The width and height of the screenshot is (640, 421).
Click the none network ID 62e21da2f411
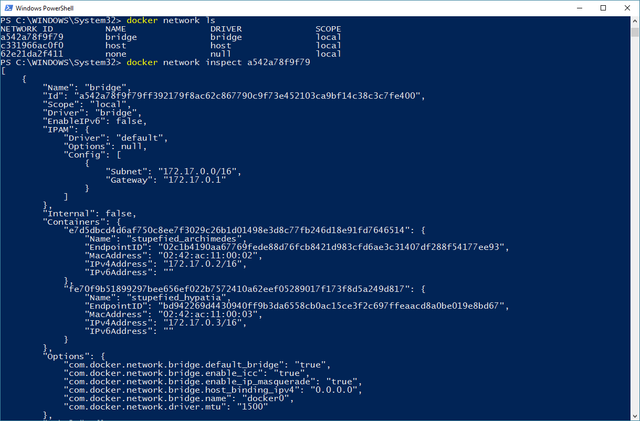[x=33, y=54]
